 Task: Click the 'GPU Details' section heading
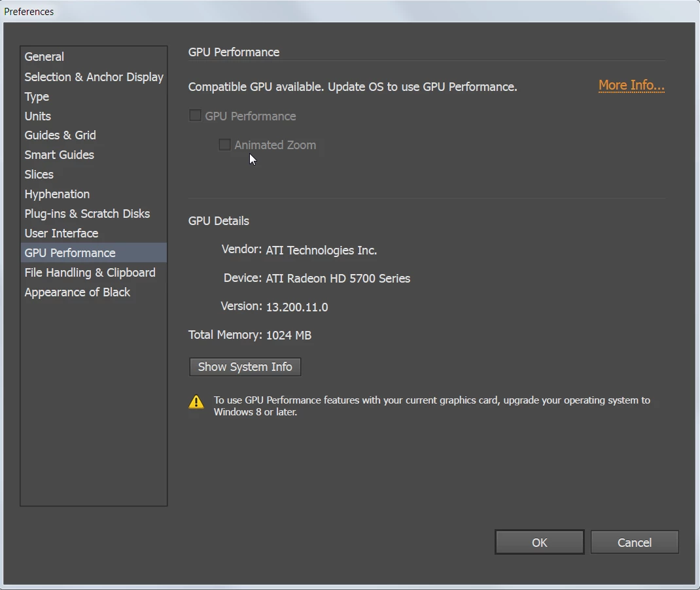tap(219, 221)
